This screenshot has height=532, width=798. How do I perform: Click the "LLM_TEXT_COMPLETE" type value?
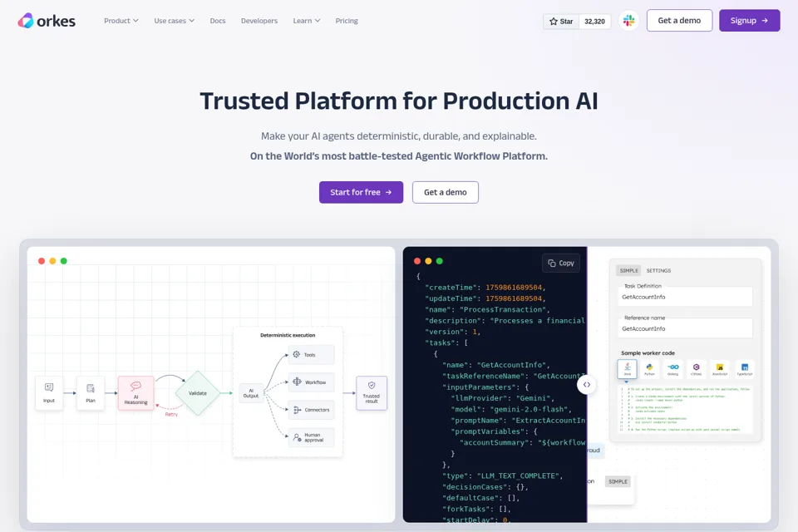pyautogui.click(x=519, y=475)
